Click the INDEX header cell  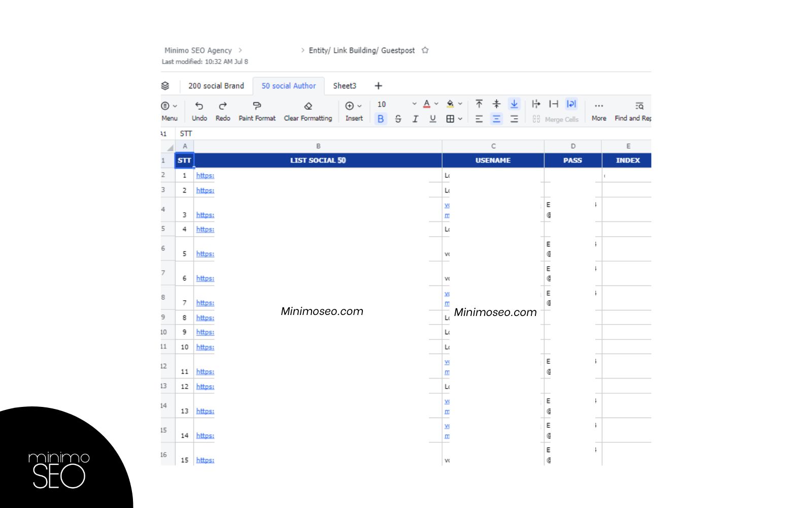click(x=627, y=161)
